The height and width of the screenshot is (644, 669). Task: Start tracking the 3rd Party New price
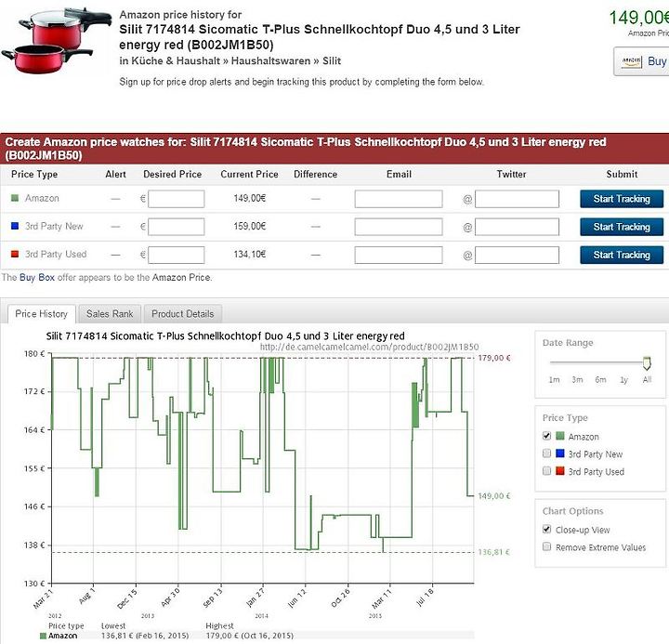point(622,227)
